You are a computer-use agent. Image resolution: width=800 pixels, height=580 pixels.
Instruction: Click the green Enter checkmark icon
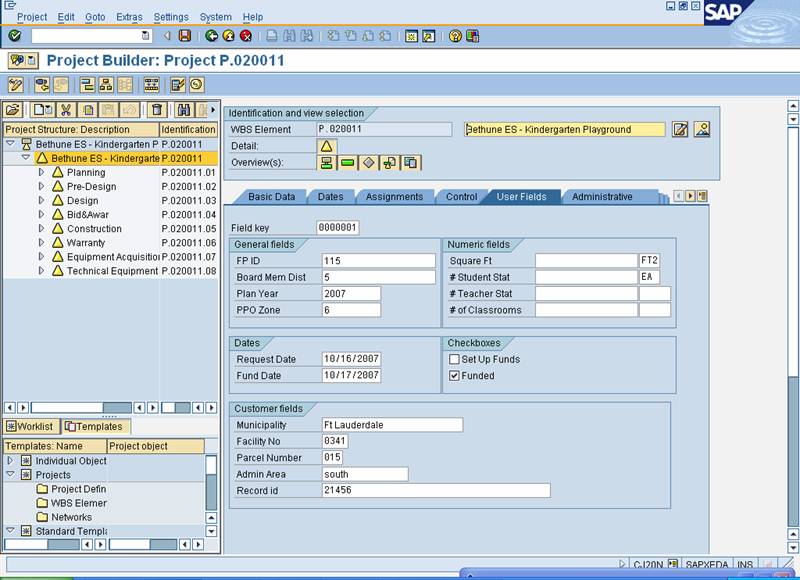coord(15,36)
